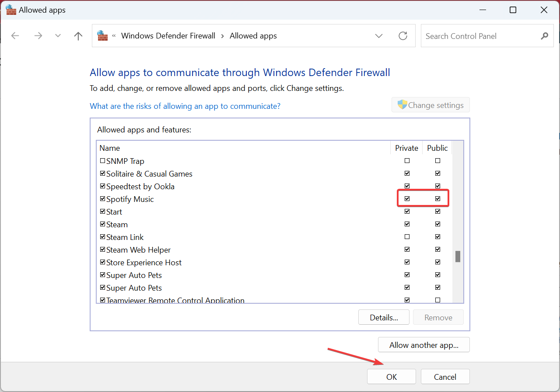The height and width of the screenshot is (392, 560).
Task: Click the double-chevron breadcrumb overflow
Action: pyautogui.click(x=114, y=36)
